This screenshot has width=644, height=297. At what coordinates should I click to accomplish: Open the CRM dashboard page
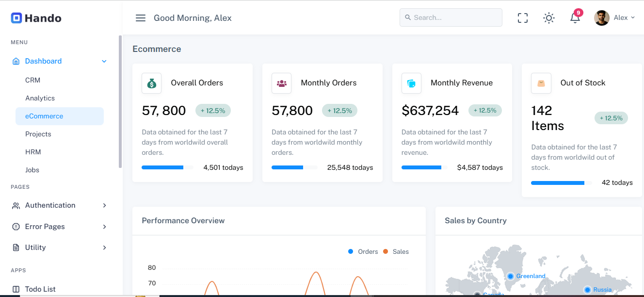[x=32, y=80]
